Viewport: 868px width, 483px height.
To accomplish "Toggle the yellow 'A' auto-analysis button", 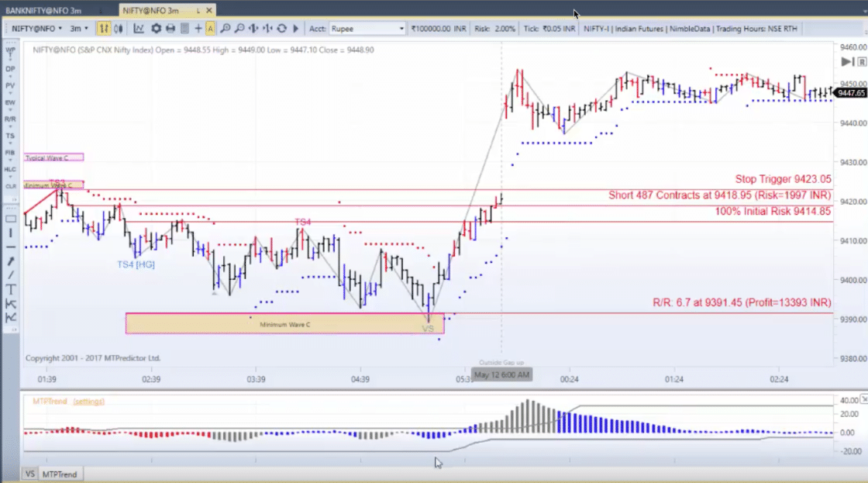I will 210,28.
